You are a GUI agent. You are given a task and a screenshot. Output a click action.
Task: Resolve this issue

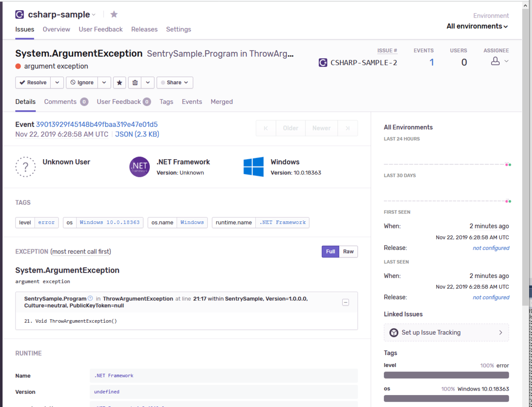pyautogui.click(x=33, y=82)
